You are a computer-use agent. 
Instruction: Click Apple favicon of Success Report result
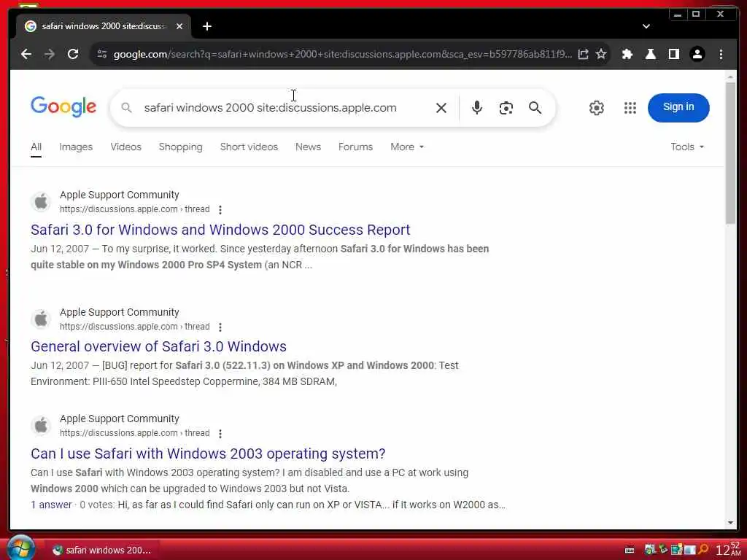41,202
